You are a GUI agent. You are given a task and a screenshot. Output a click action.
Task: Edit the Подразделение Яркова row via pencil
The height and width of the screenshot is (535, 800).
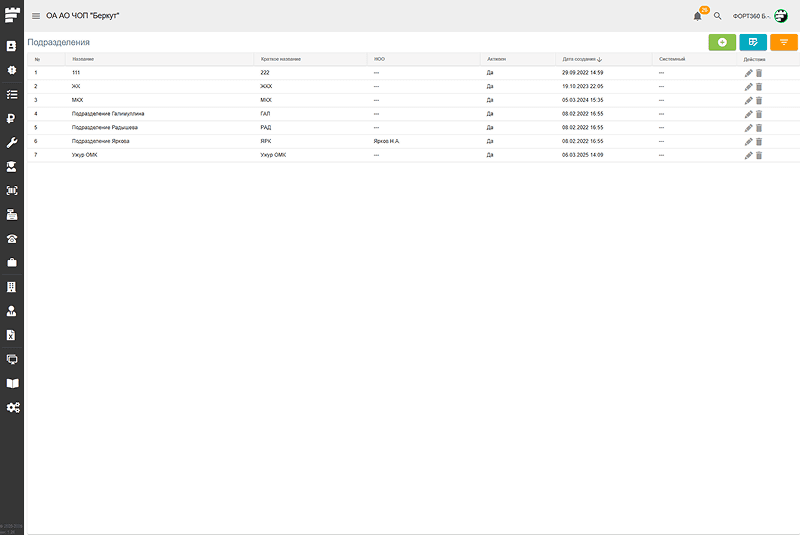point(748,142)
